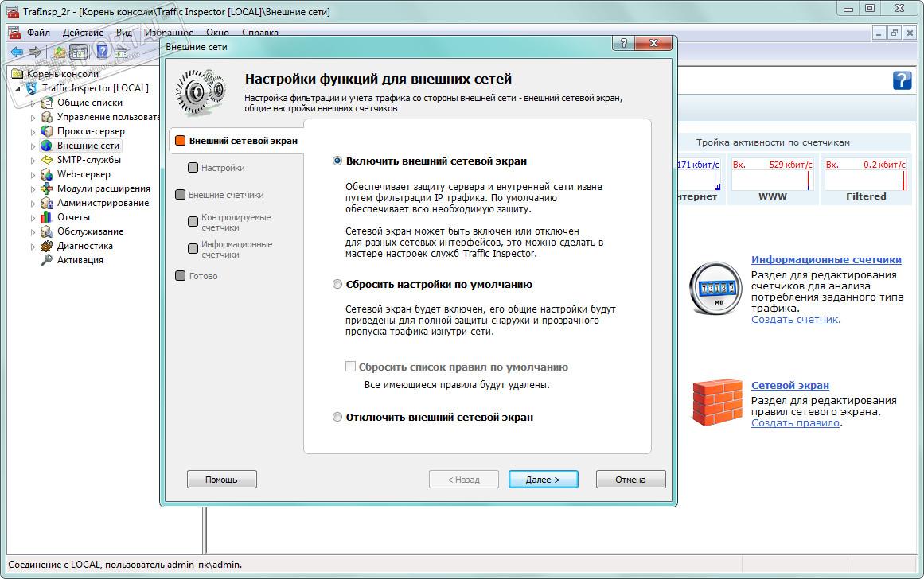Click the Web-сервер tree icon
Viewport: 924px width, 579px height.
[x=46, y=174]
